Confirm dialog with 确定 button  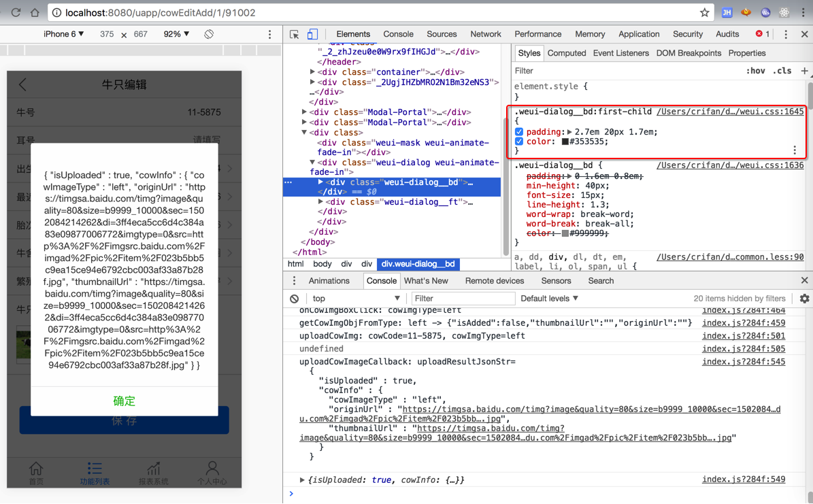[x=124, y=401]
